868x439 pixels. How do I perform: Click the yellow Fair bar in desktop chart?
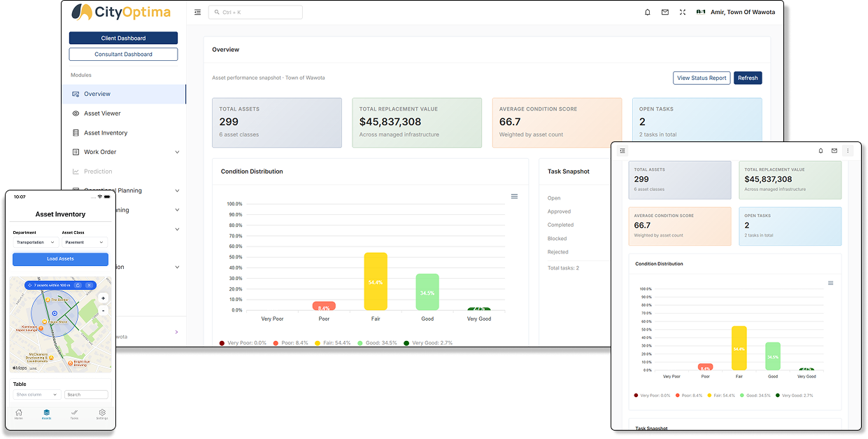click(376, 281)
